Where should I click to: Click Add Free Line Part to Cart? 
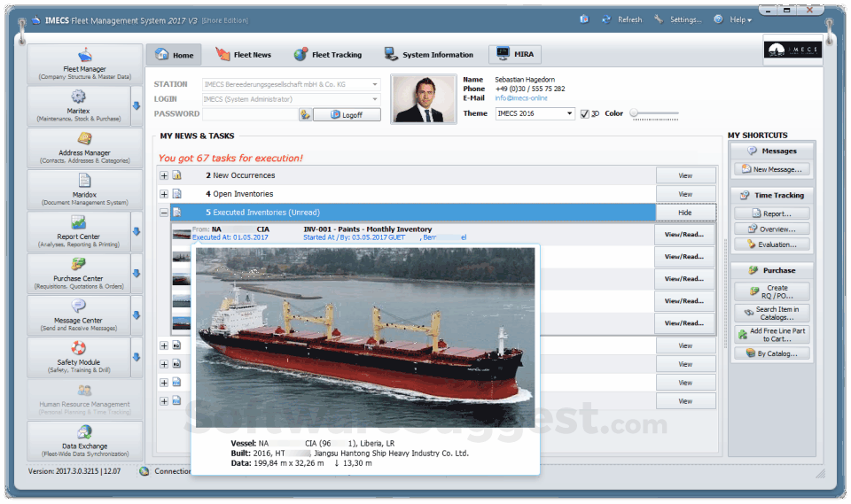(x=772, y=335)
